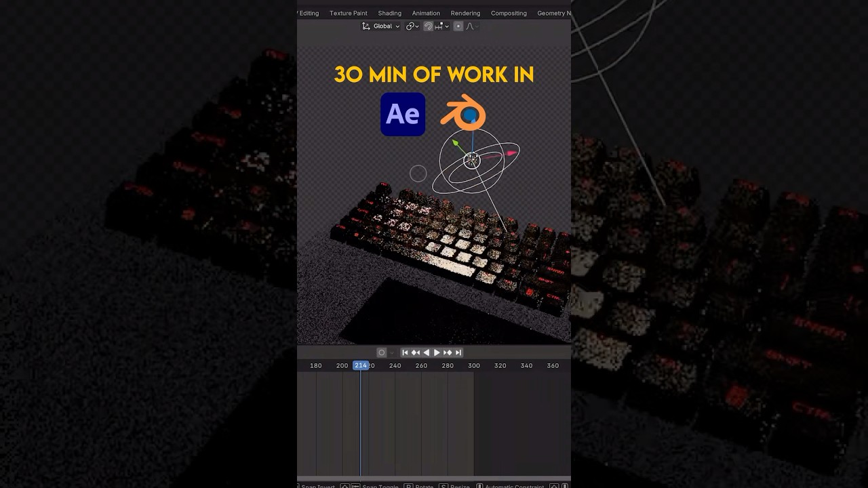Image resolution: width=868 pixels, height=488 pixels.
Task: Switch to the Compositing workspace tab
Action: pos(509,13)
